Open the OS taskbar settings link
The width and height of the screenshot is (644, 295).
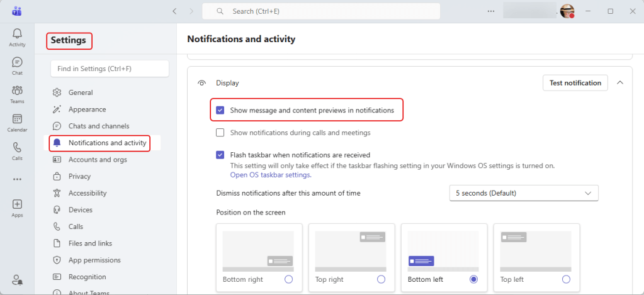(269, 175)
